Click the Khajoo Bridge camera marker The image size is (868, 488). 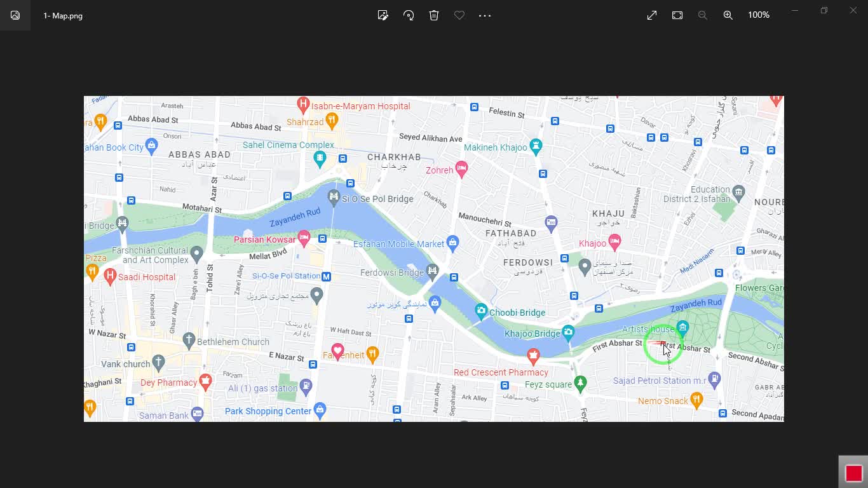(x=568, y=331)
